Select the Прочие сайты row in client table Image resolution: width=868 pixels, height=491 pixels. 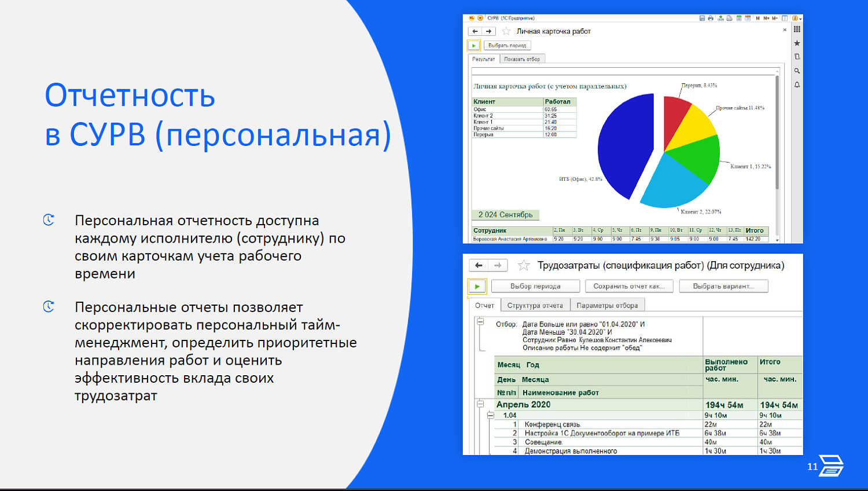[x=524, y=129]
